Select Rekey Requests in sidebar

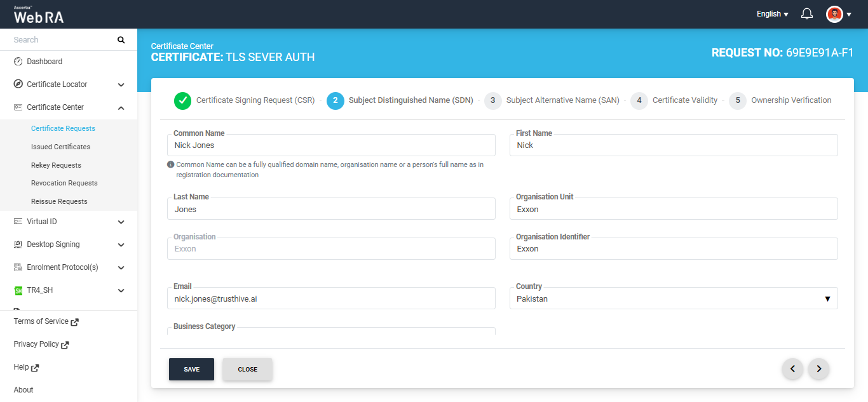point(56,165)
